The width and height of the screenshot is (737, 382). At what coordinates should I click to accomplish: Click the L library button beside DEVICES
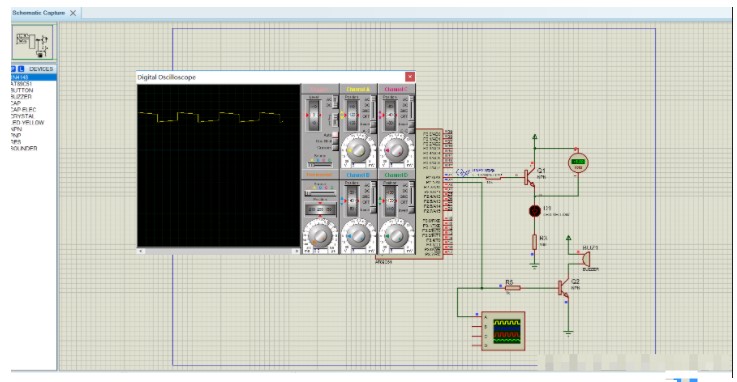coord(21,69)
